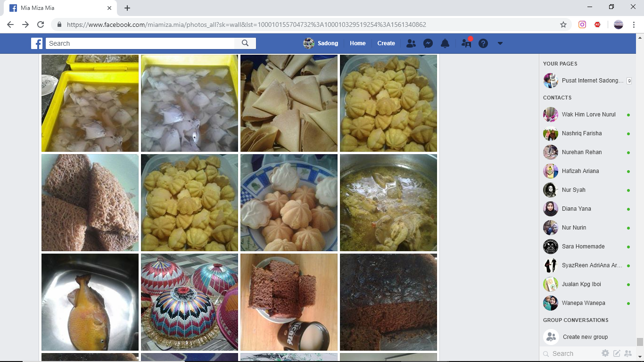Image resolution: width=644 pixels, height=362 pixels.
Task: Open chat settings gear icon
Action: point(605,353)
